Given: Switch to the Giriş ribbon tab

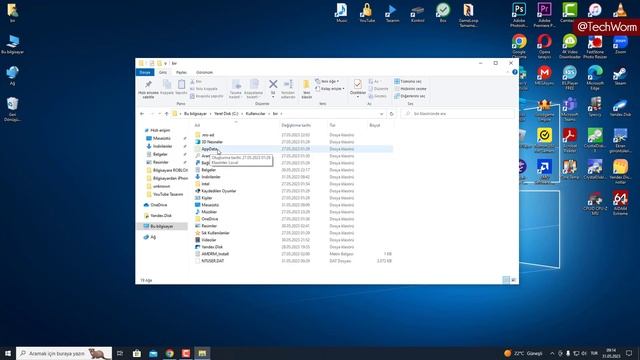Looking at the screenshot, I should [163, 72].
